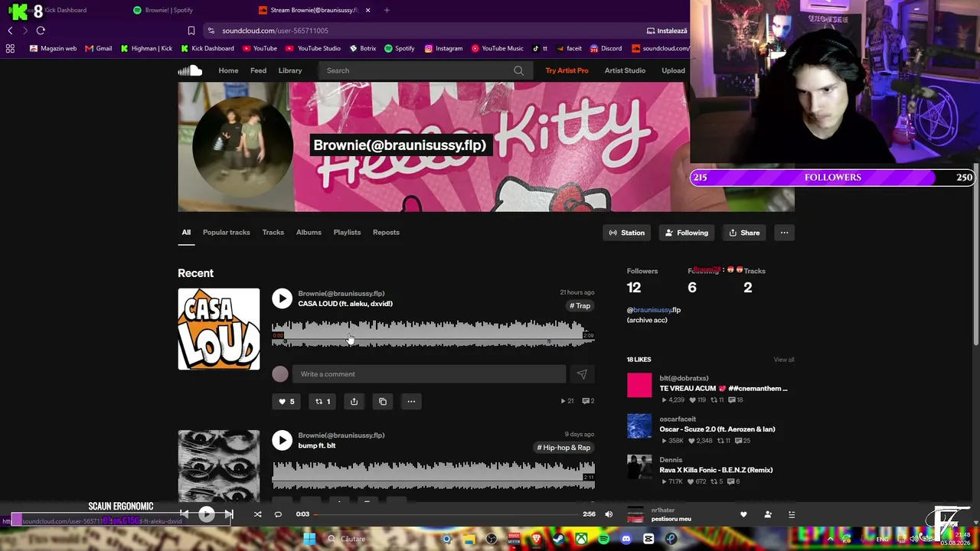This screenshot has width=980, height=551.
Task: Toggle repeat in the player bar
Action: coord(278,514)
